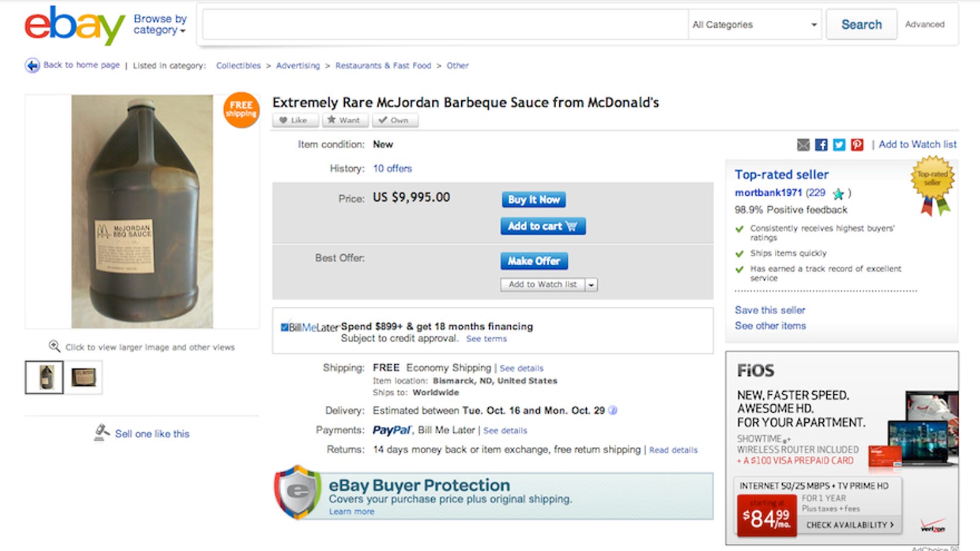Click into the eBay search field
Image resolution: width=980 pixels, height=551 pixels.
[x=445, y=24]
